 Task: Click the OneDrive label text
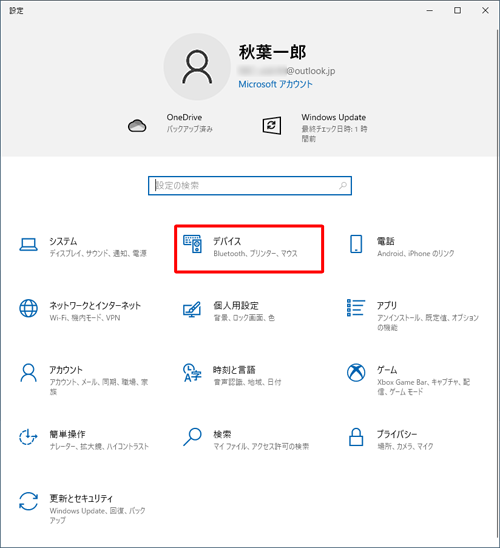pos(184,117)
